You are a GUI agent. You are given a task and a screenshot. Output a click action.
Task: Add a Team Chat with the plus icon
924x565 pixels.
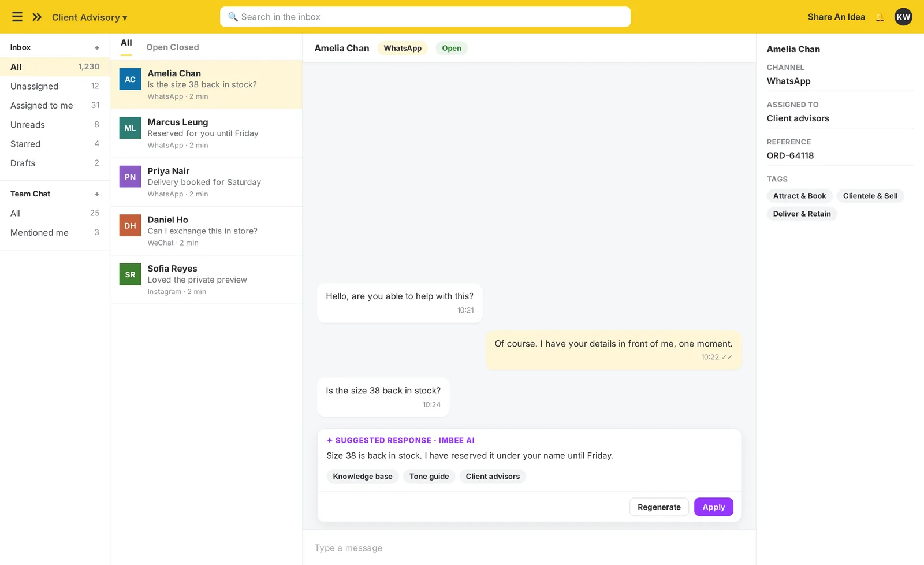(97, 194)
